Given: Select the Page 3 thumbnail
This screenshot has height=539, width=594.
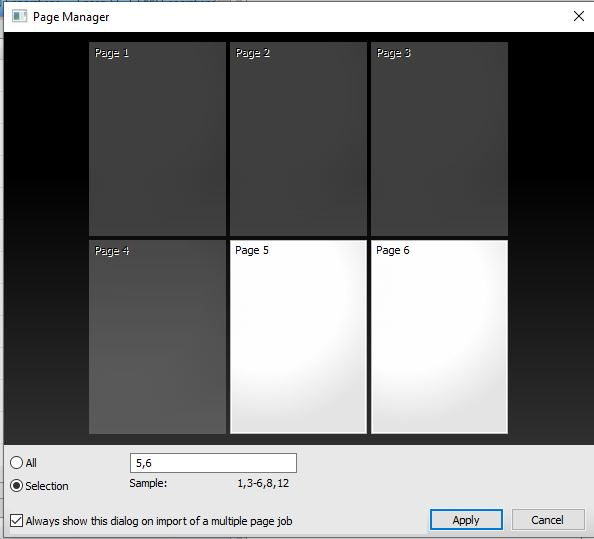Looking at the screenshot, I should pyautogui.click(x=439, y=139).
